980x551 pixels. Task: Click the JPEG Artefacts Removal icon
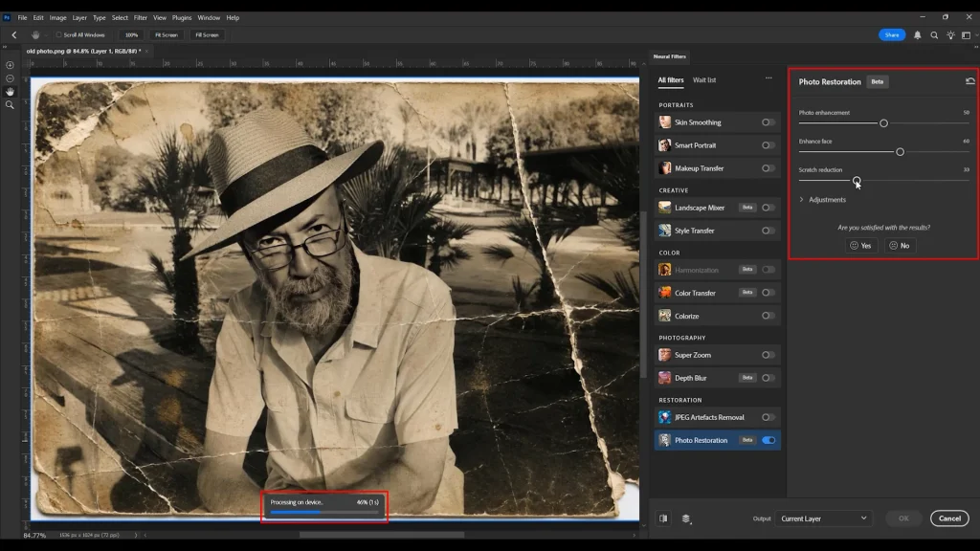pos(664,417)
